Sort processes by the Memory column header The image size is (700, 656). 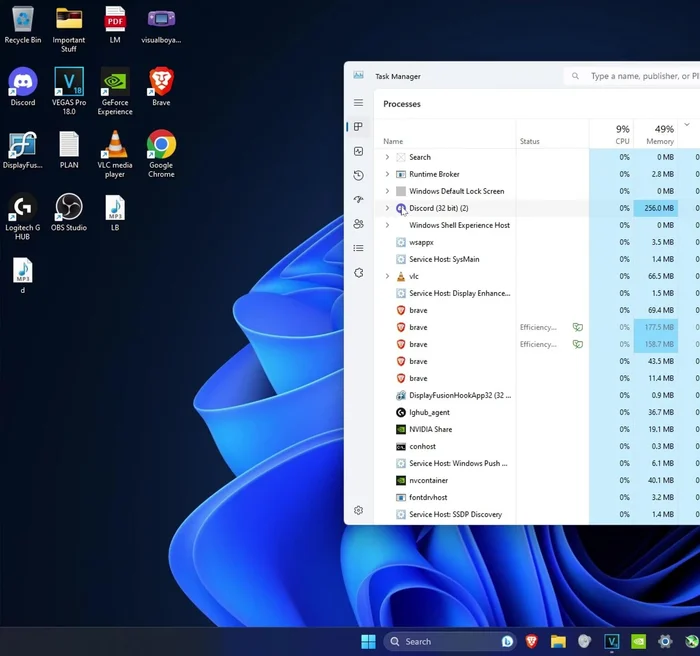(x=659, y=135)
